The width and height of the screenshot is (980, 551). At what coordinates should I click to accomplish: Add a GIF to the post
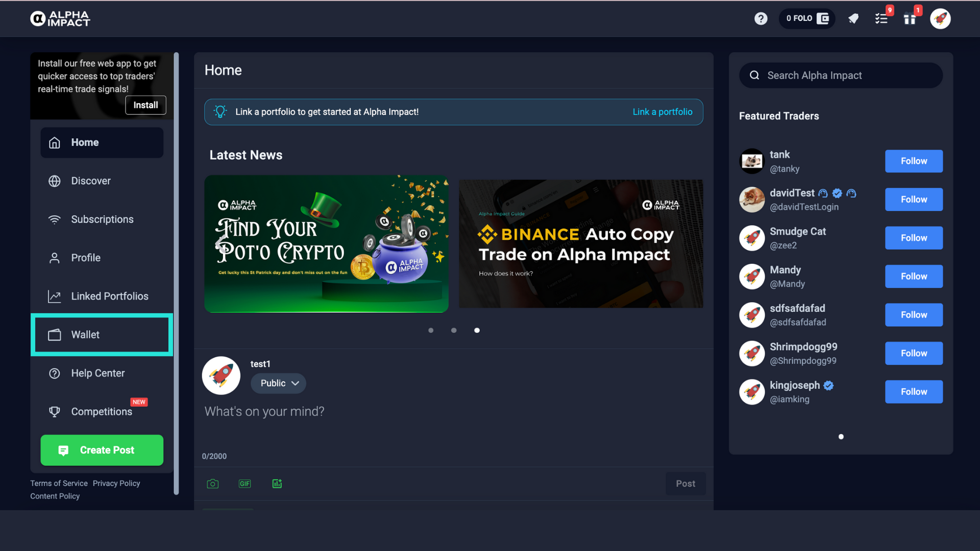(245, 484)
